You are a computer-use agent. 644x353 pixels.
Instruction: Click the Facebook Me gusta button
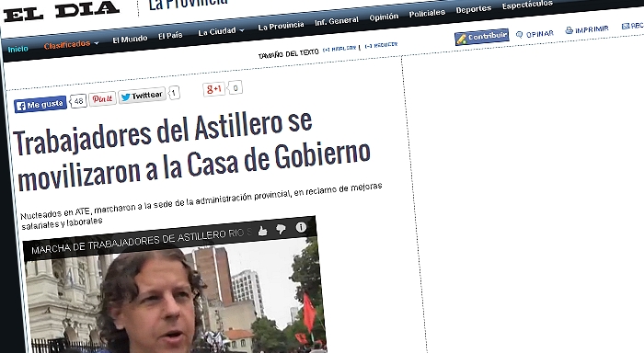coord(40,104)
